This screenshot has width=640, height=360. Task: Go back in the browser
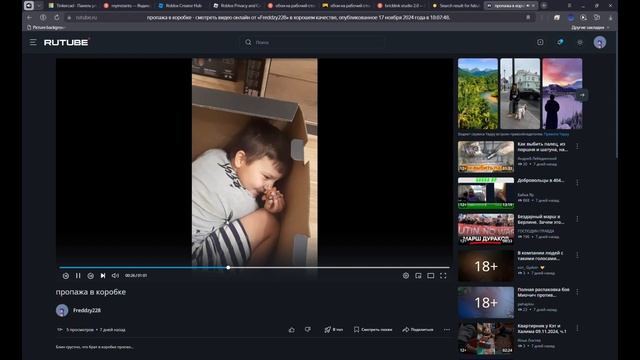click(29, 18)
